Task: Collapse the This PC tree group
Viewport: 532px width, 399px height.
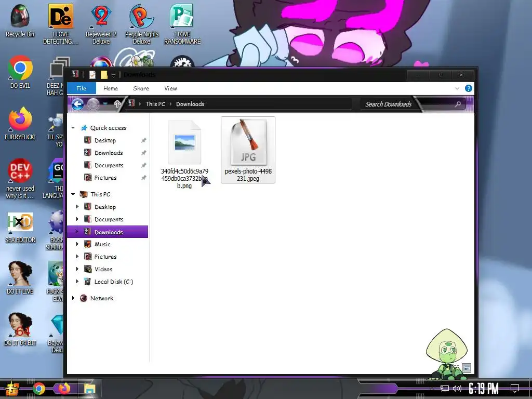Action: 73,194
